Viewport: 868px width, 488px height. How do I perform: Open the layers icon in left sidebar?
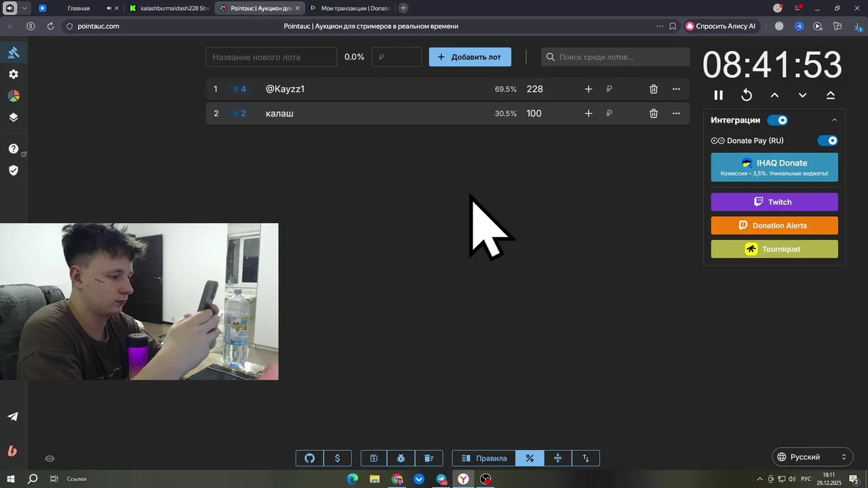coord(14,117)
